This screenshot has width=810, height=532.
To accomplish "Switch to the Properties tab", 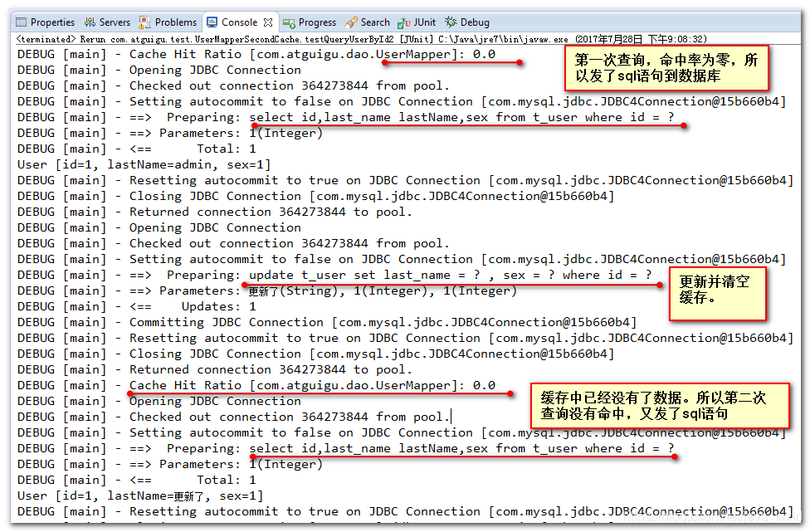I will tap(46, 22).
